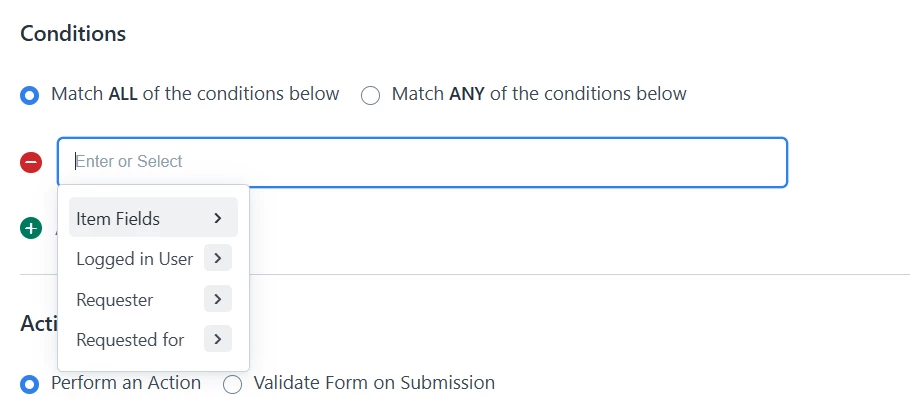Click the "Validate Form on Submission" label text
Screen dimensions: 910x400
[374, 383]
